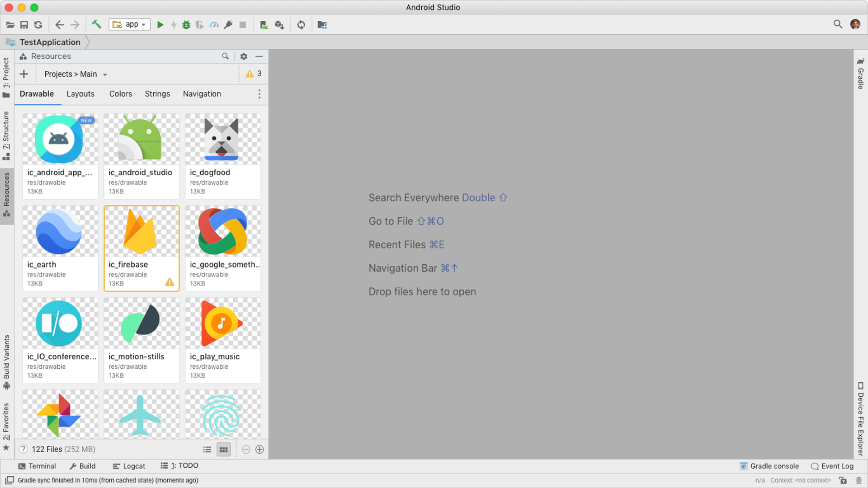
Task: Click the Debug app bug icon
Action: pyautogui.click(x=186, y=25)
